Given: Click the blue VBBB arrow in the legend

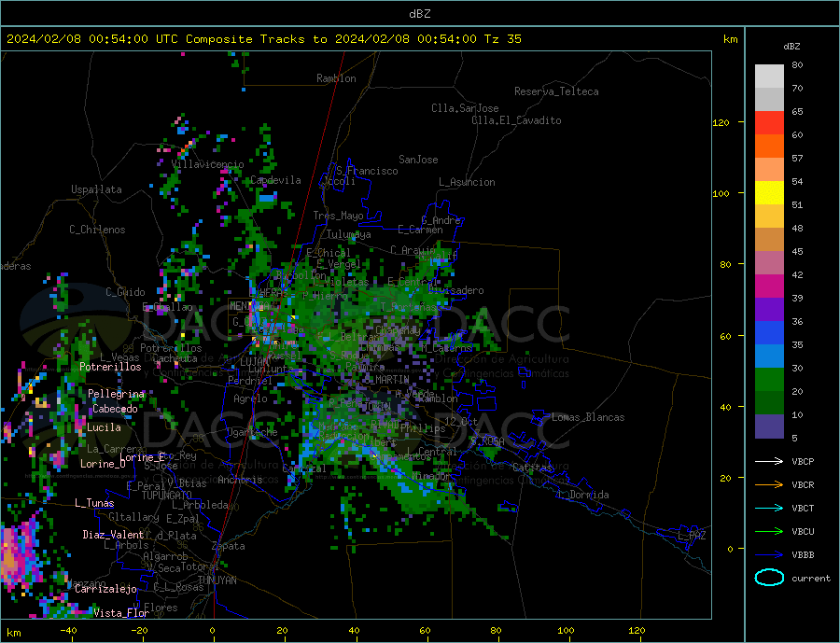Looking at the screenshot, I should pos(769,554).
